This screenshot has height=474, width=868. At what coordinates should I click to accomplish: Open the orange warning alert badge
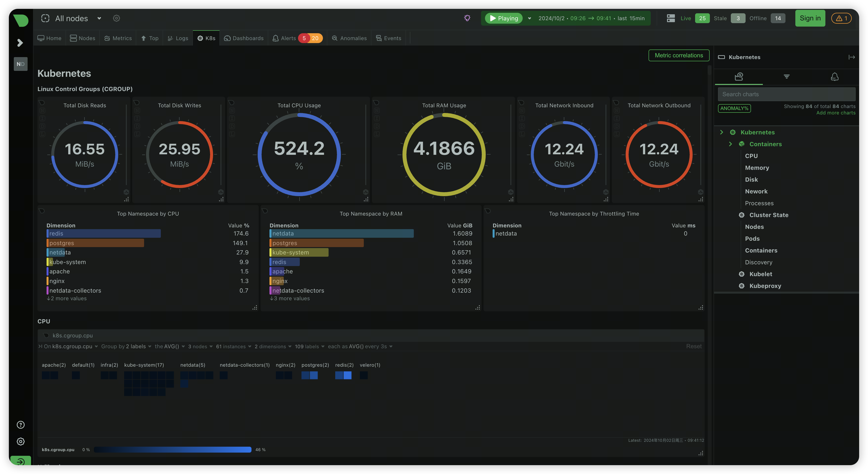(x=841, y=18)
